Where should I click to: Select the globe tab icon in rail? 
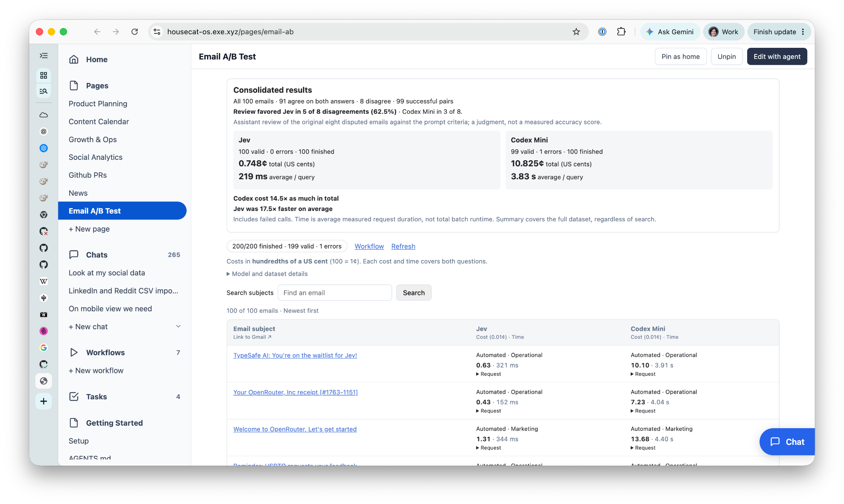[x=44, y=381]
